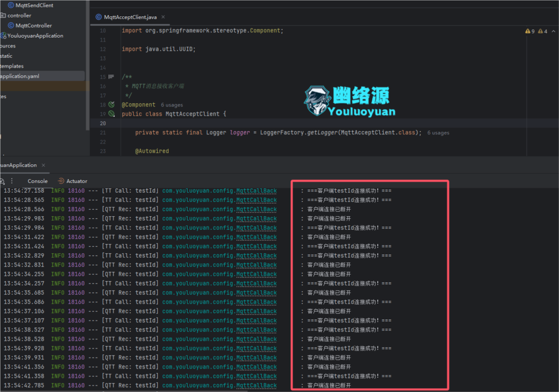The height and width of the screenshot is (392, 559).
Task: Click '[QTT Rec: testId]' in 13:54:37.106 row
Action: 130,311
